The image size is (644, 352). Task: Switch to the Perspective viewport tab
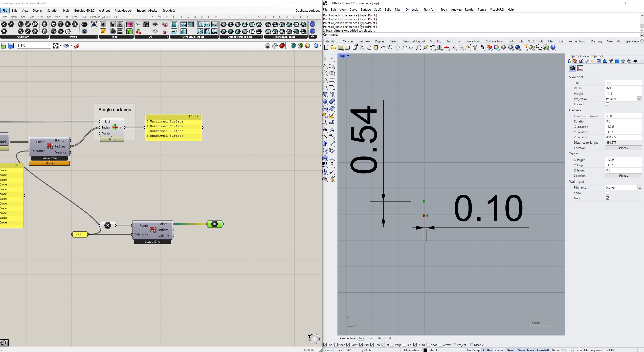click(347, 338)
